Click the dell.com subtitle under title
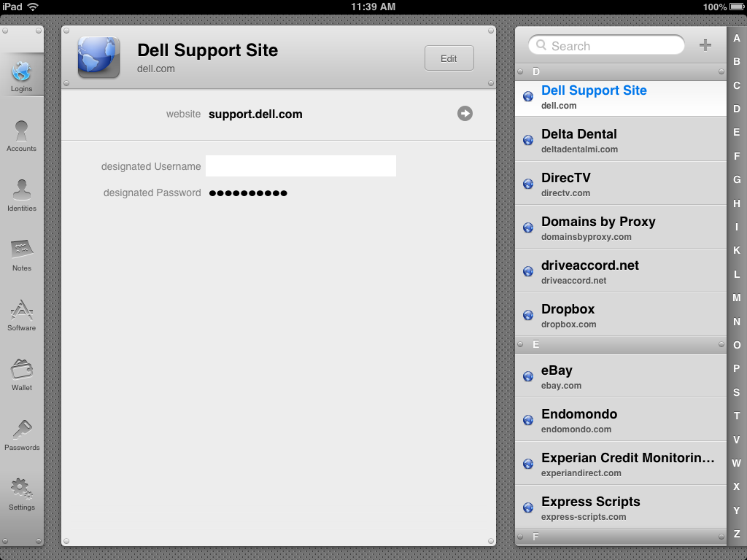The height and width of the screenshot is (560, 747). [x=156, y=69]
